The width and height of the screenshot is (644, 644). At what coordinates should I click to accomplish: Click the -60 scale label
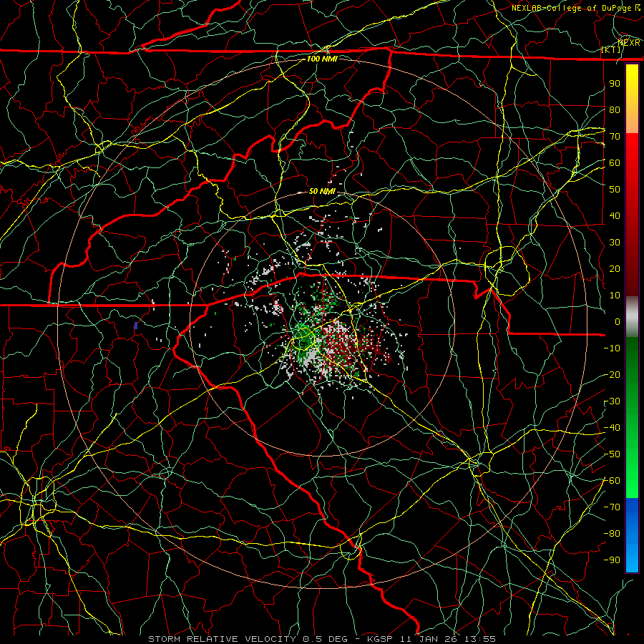(x=612, y=481)
